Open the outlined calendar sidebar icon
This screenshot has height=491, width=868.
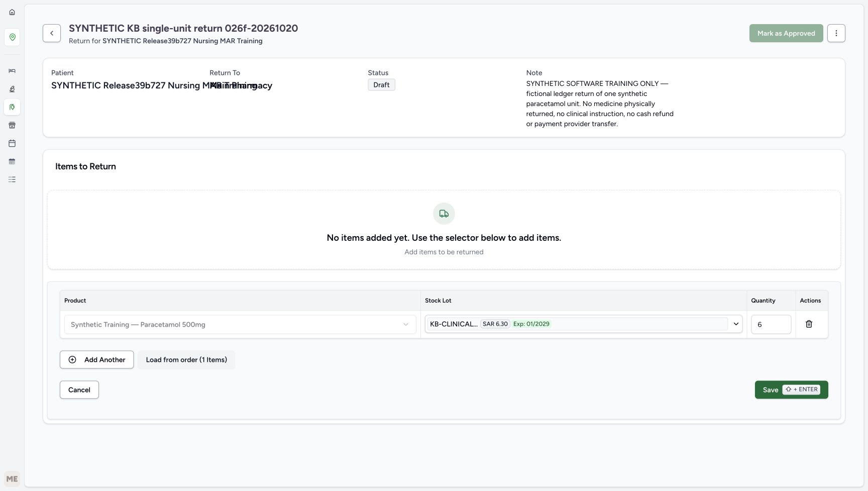point(12,143)
